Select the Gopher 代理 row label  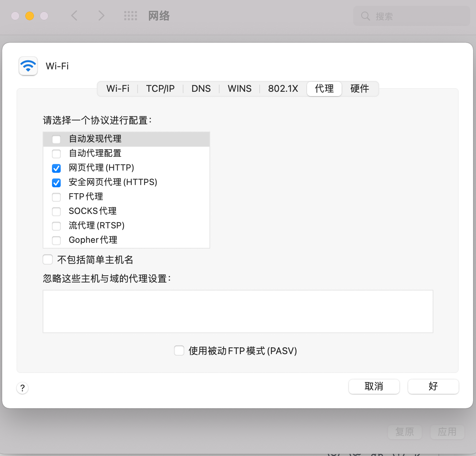click(x=93, y=240)
